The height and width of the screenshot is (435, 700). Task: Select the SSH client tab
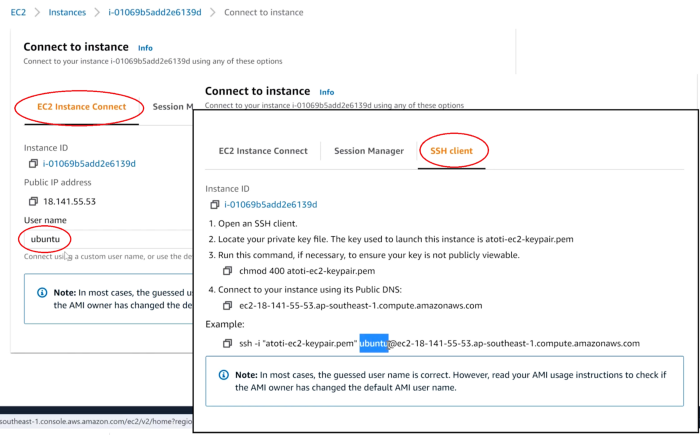click(x=451, y=151)
